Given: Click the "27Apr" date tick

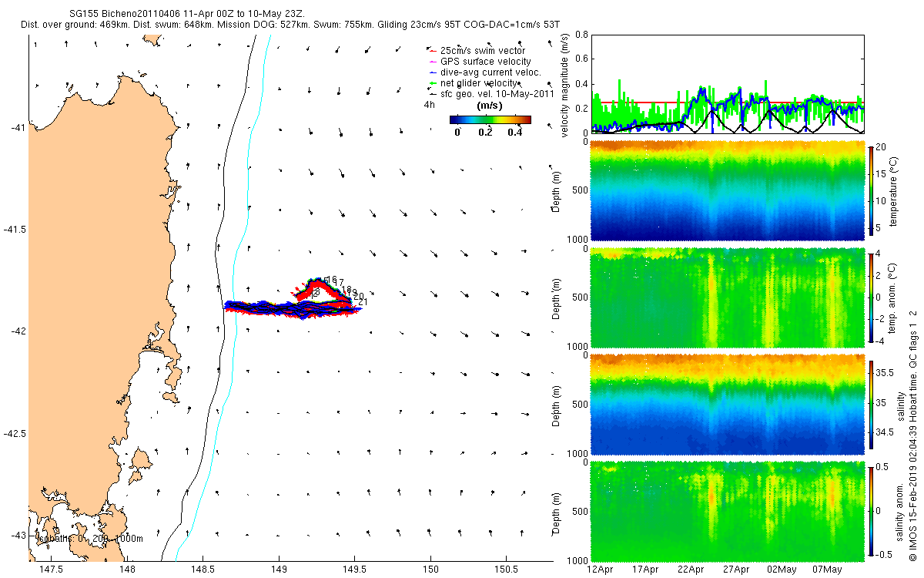Looking at the screenshot, I should 736,570.
